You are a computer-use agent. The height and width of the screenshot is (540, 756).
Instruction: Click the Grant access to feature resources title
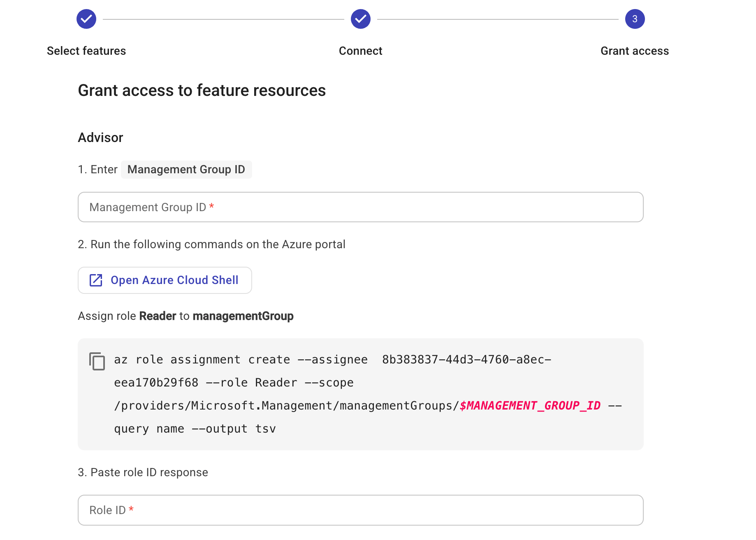point(202,90)
